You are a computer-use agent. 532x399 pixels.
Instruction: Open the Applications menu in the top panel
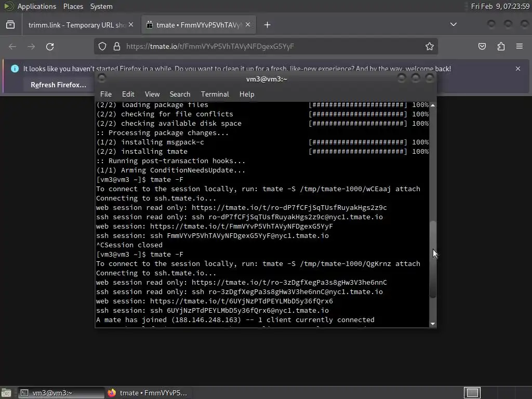(37, 6)
